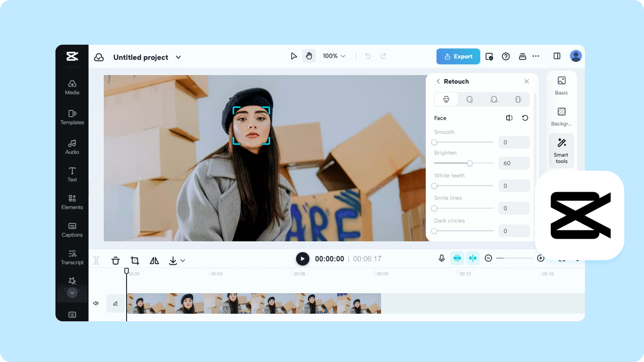Toggle the timeline magnetic snapping button

tap(457, 258)
